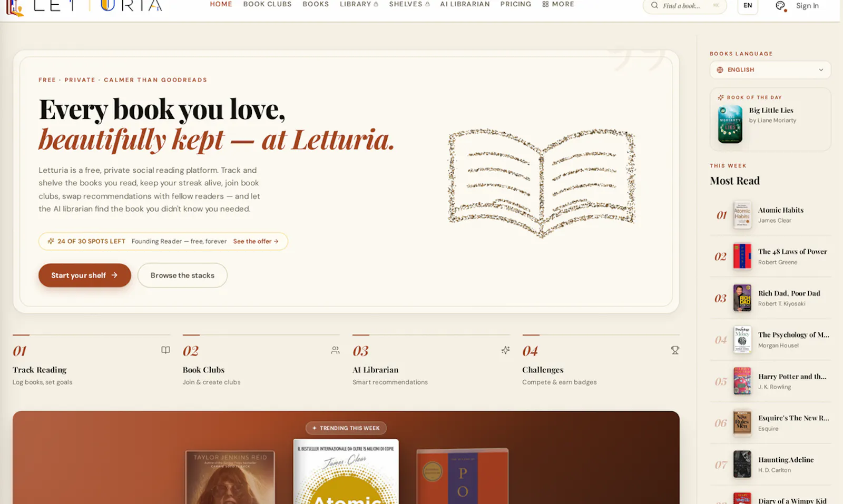The image size is (843, 504).
Task: Click Sign In
Action: tap(807, 6)
